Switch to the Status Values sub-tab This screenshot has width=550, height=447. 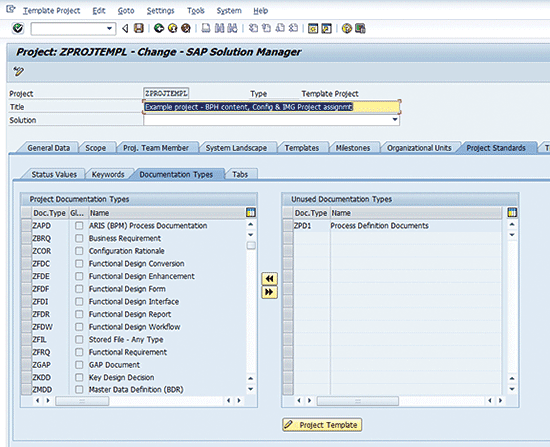coord(54,174)
